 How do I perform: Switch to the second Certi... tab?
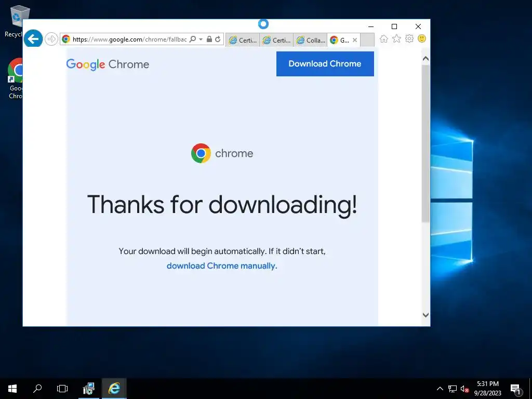point(276,40)
